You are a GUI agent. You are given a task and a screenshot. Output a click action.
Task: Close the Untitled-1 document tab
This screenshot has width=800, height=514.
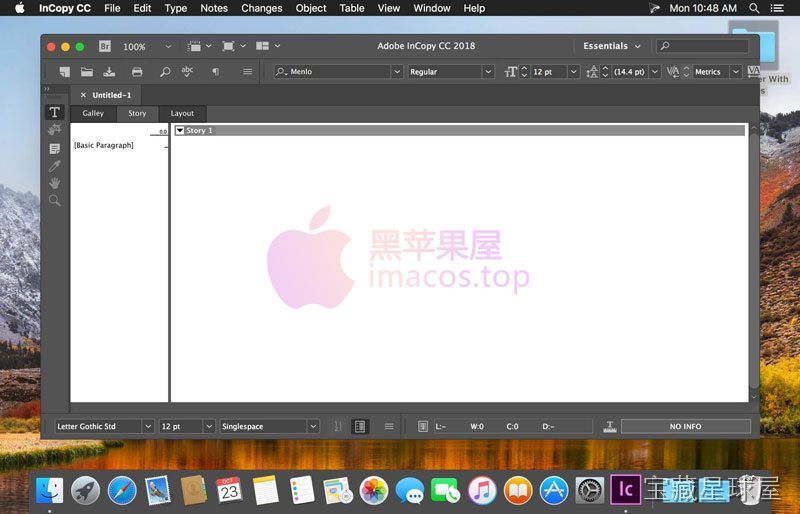coord(83,95)
